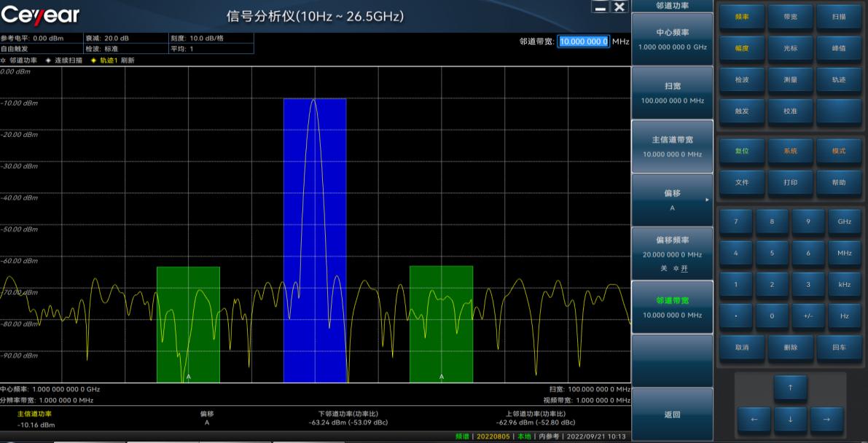The height and width of the screenshot is (443, 868).
Task: Select the GHz unit key
Action: pyautogui.click(x=844, y=221)
